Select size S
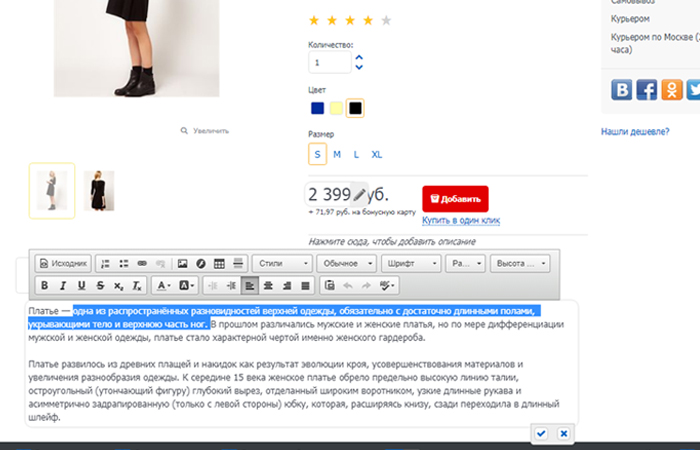Image resolution: width=700 pixels, height=450 pixels. click(x=317, y=154)
